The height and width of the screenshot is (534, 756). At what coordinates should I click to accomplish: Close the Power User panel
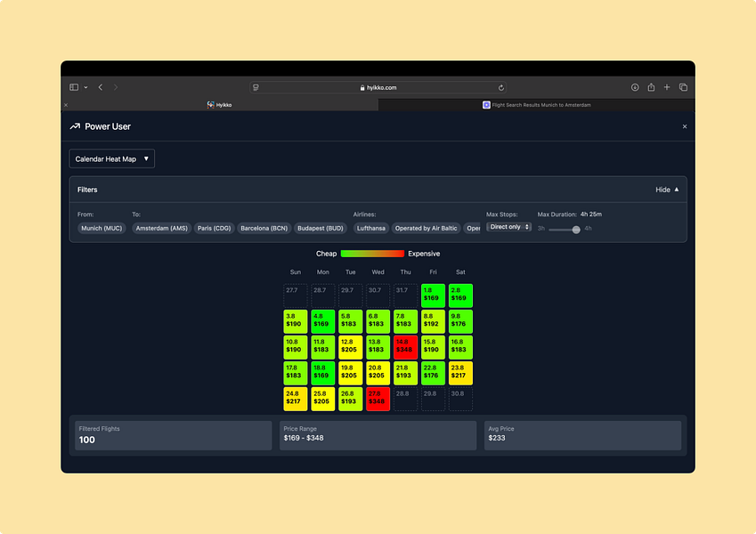coord(684,126)
